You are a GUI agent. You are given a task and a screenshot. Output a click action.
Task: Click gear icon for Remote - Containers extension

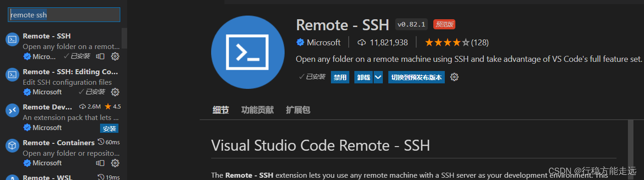pyautogui.click(x=115, y=163)
